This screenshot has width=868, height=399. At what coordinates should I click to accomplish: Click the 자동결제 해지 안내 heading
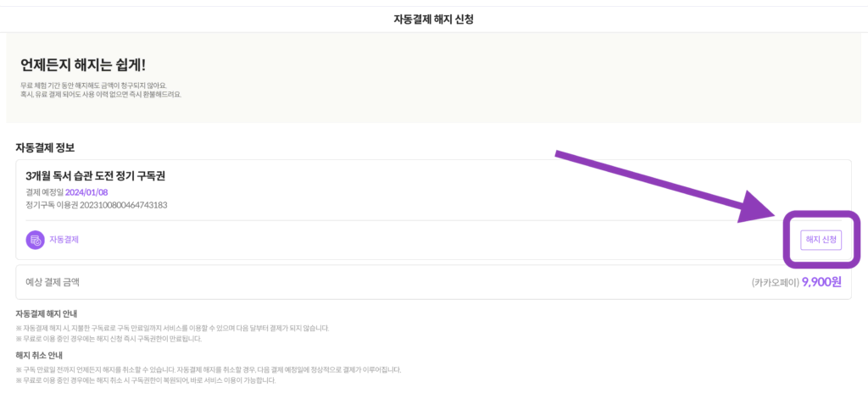coord(47,314)
